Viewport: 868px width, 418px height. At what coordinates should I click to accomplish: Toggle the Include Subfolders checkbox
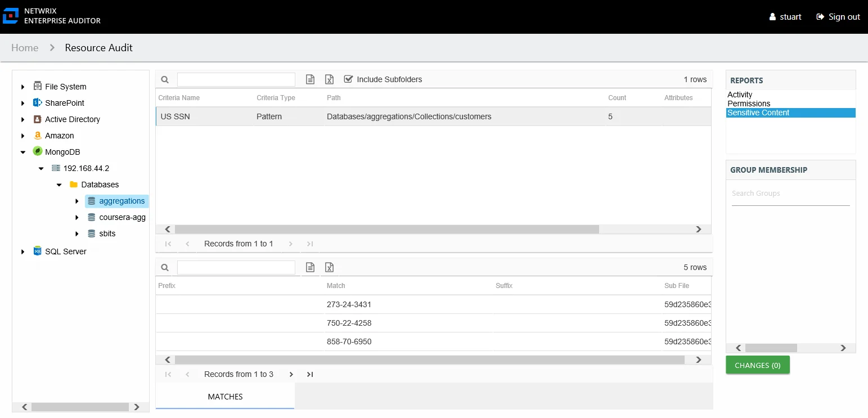pos(348,79)
